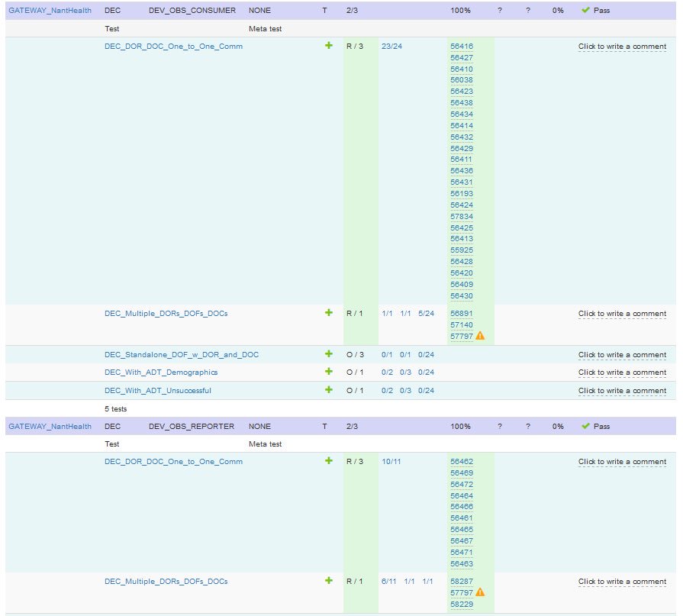Viewport: 683px width, 616px height.
Task: Open test instance 56891
Action: (x=461, y=313)
